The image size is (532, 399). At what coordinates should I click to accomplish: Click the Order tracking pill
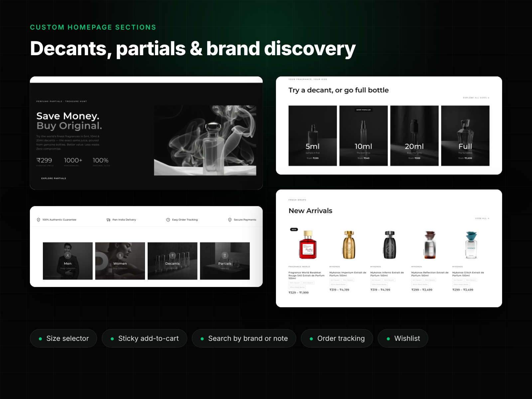tap(337, 338)
